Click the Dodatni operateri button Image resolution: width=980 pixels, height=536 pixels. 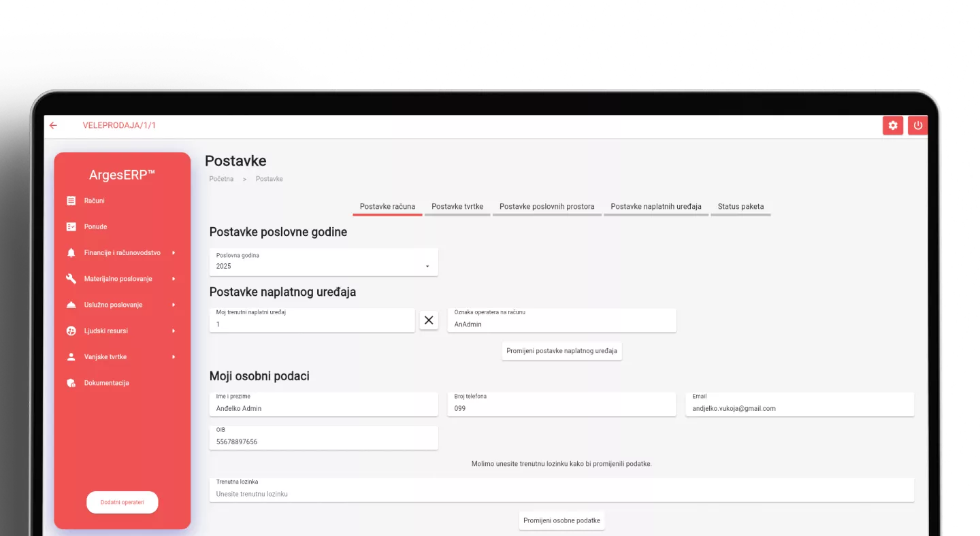pyautogui.click(x=122, y=503)
